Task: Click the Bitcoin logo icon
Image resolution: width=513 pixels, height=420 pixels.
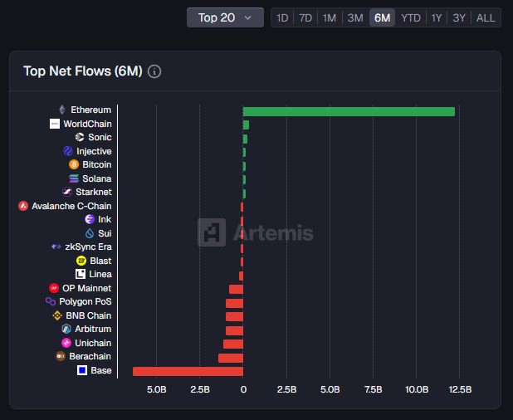Action: [x=74, y=164]
